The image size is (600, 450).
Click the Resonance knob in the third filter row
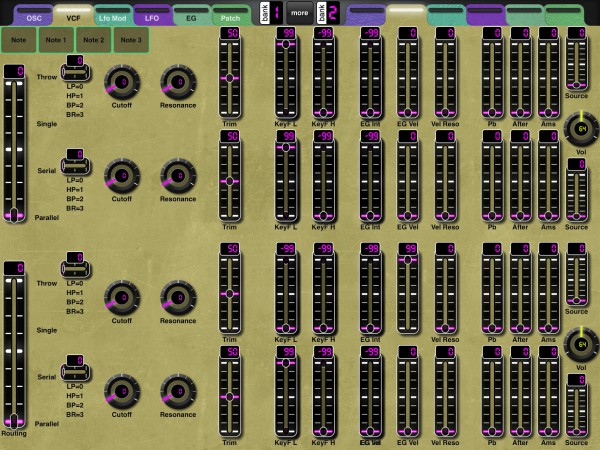(x=178, y=298)
